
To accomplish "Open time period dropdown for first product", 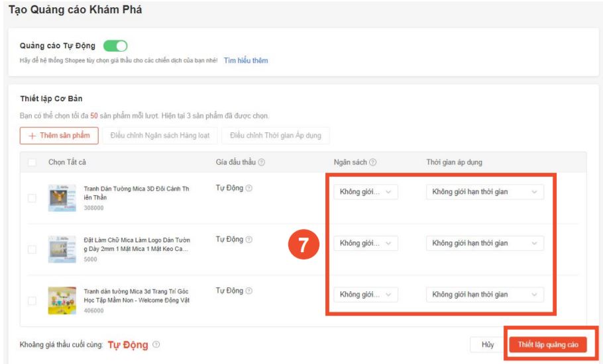I will click(x=484, y=192).
